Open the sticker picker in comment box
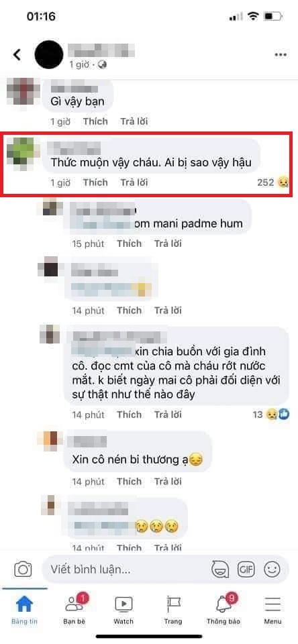Image resolution: width=298 pixels, height=644 pixels. (220, 570)
